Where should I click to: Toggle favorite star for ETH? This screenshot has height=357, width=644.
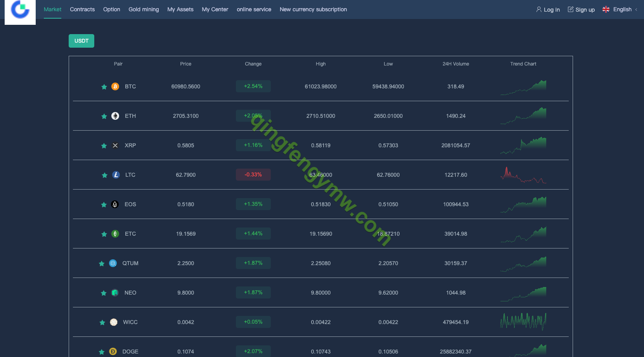pos(104,116)
